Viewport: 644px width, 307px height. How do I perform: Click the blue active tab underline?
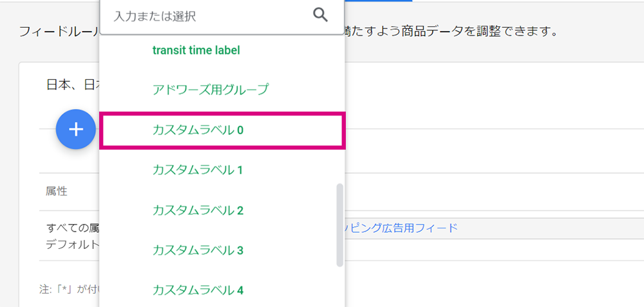tap(378, 1)
